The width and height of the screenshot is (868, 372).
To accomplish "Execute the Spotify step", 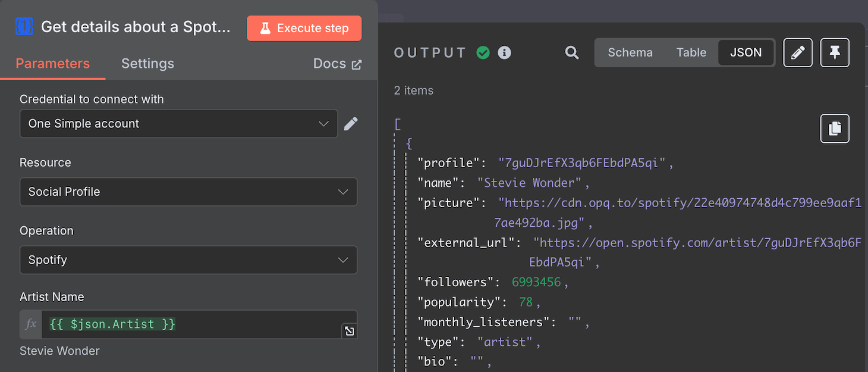I will [x=304, y=28].
